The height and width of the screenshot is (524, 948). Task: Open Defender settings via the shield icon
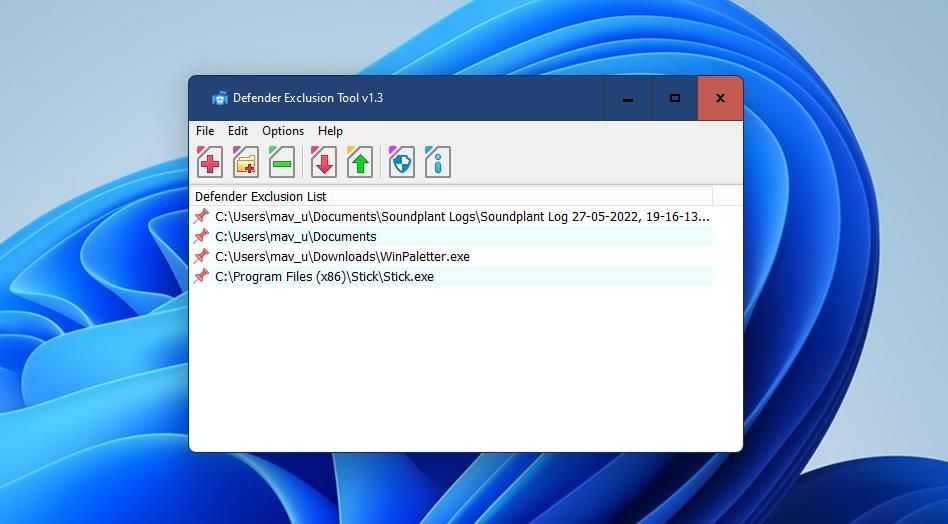tap(402, 162)
